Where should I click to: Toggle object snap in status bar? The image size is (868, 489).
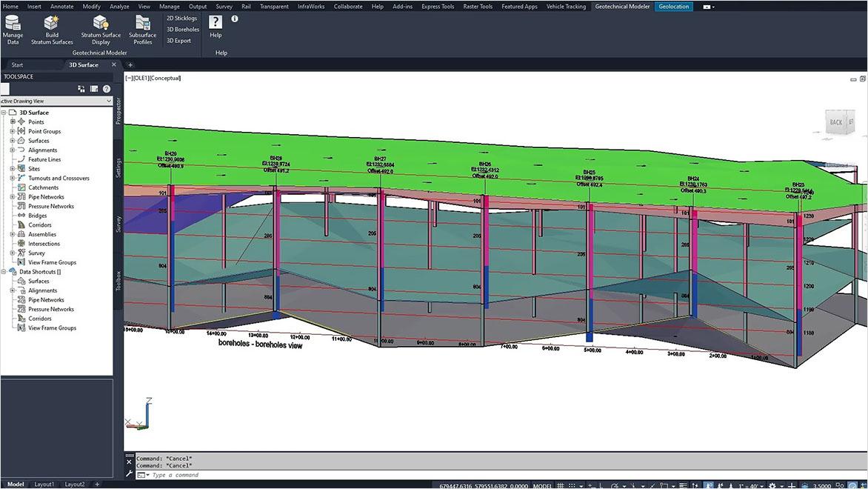[663, 485]
